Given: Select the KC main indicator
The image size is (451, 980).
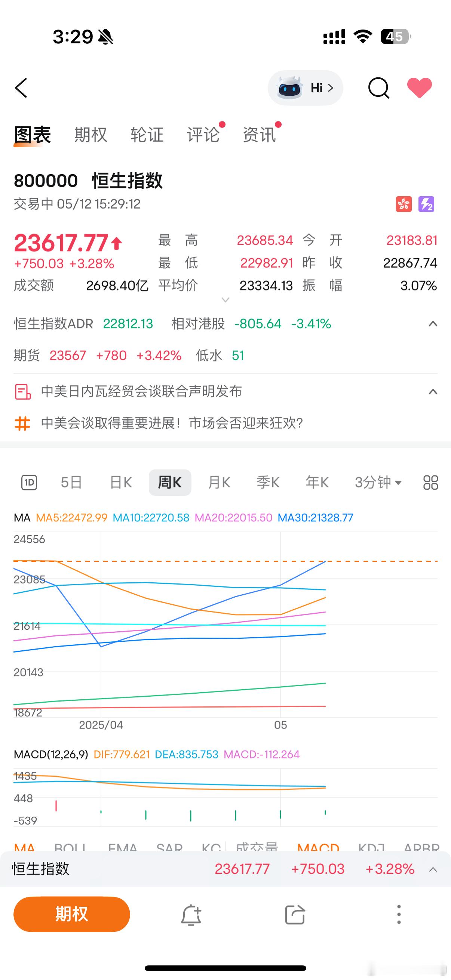Looking at the screenshot, I should pyautogui.click(x=211, y=847).
